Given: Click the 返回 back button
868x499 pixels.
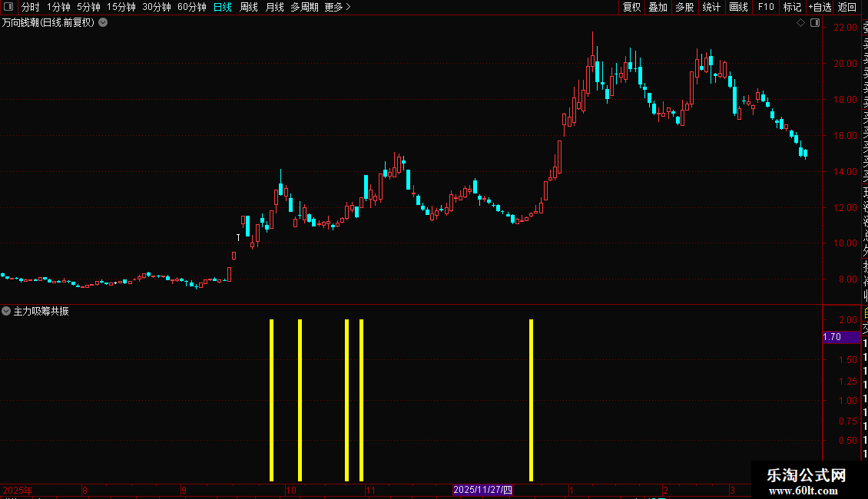Looking at the screenshot, I should tap(847, 7).
